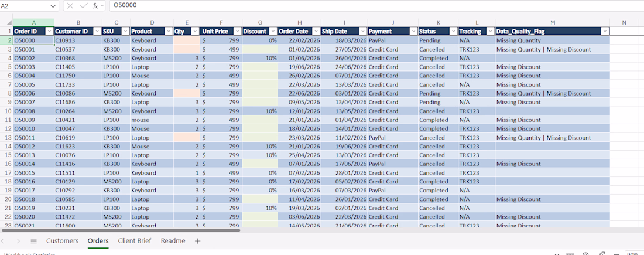Viewport: 644px width, 255px height.
Task: Open the Payment filter dropdown
Action: pyautogui.click(x=413, y=31)
